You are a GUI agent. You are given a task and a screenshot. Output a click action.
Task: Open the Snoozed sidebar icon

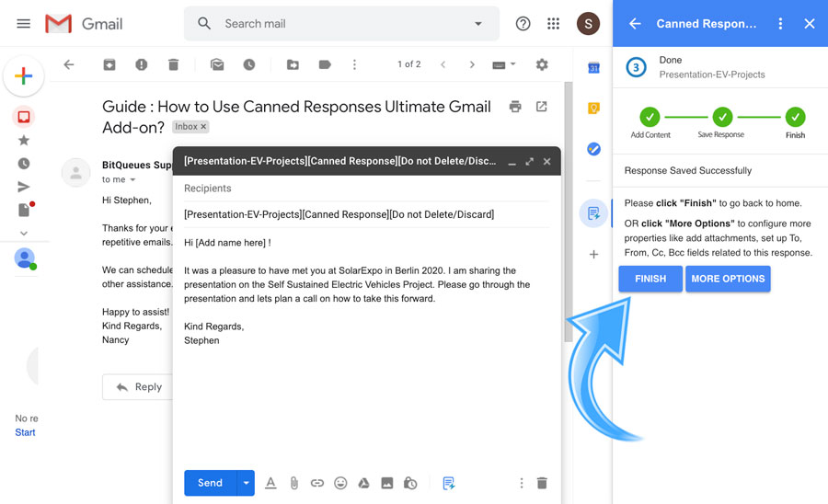24,164
